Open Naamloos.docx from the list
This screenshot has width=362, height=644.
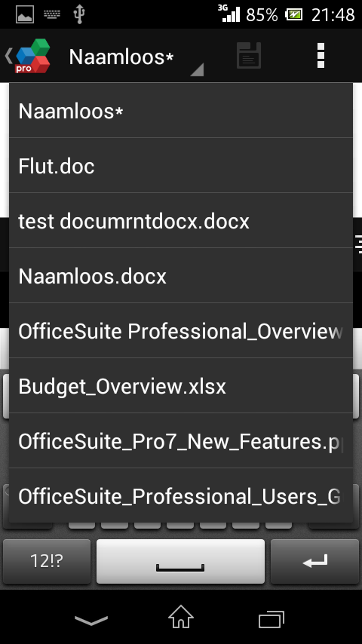[181, 275]
